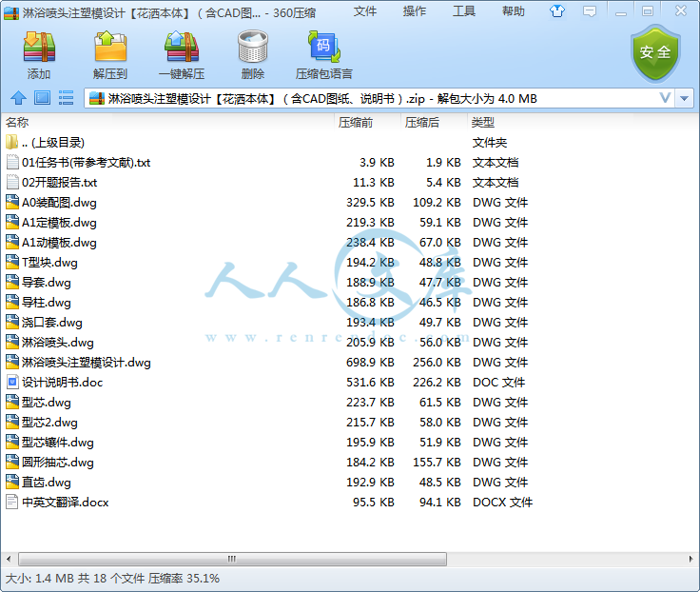
Task: Select the icon of 直齿.dwg
Action: [x=12, y=483]
